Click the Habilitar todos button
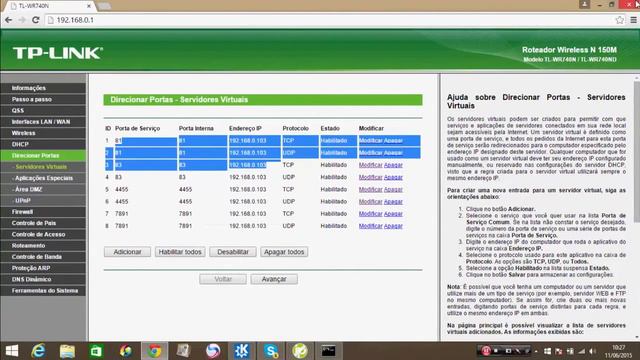 pos(180,252)
